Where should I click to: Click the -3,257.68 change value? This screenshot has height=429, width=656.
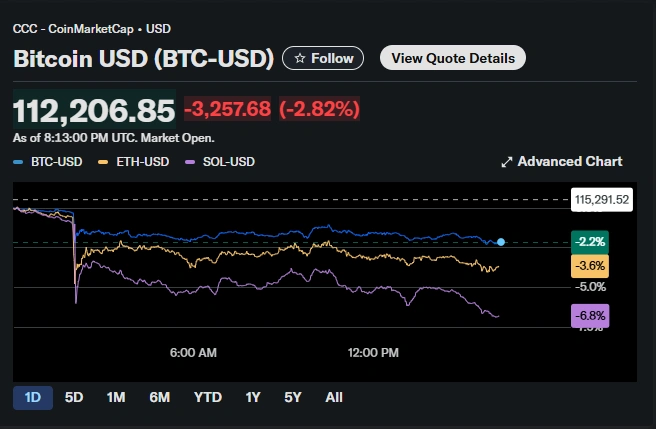tap(227, 109)
